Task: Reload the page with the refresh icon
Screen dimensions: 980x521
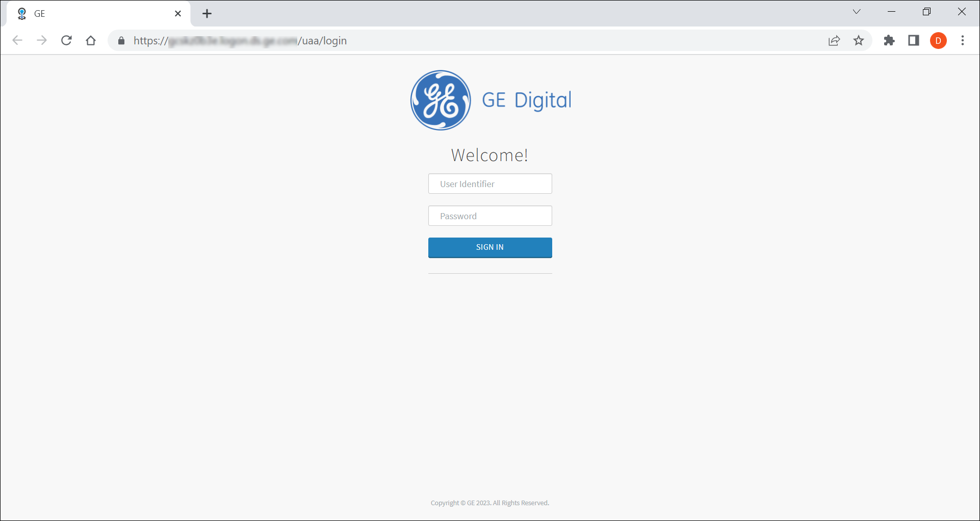Action: pos(66,41)
